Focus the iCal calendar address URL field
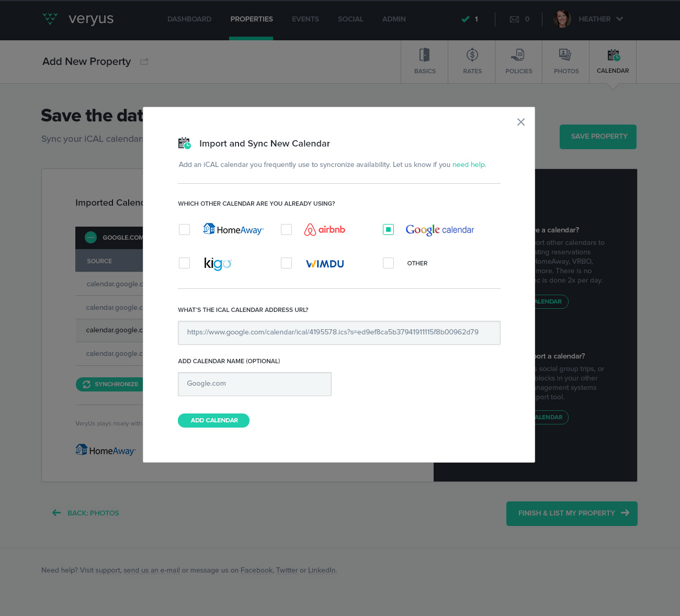680x616 pixels. pos(339,333)
